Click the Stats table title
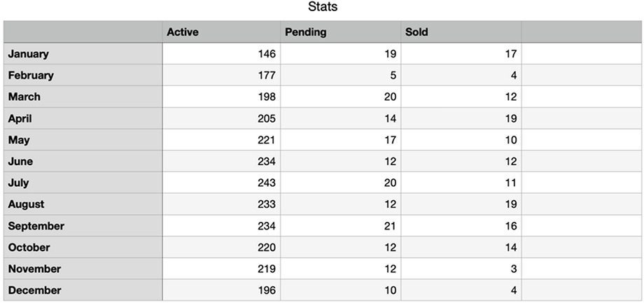This screenshot has height=303, width=644. point(323,7)
